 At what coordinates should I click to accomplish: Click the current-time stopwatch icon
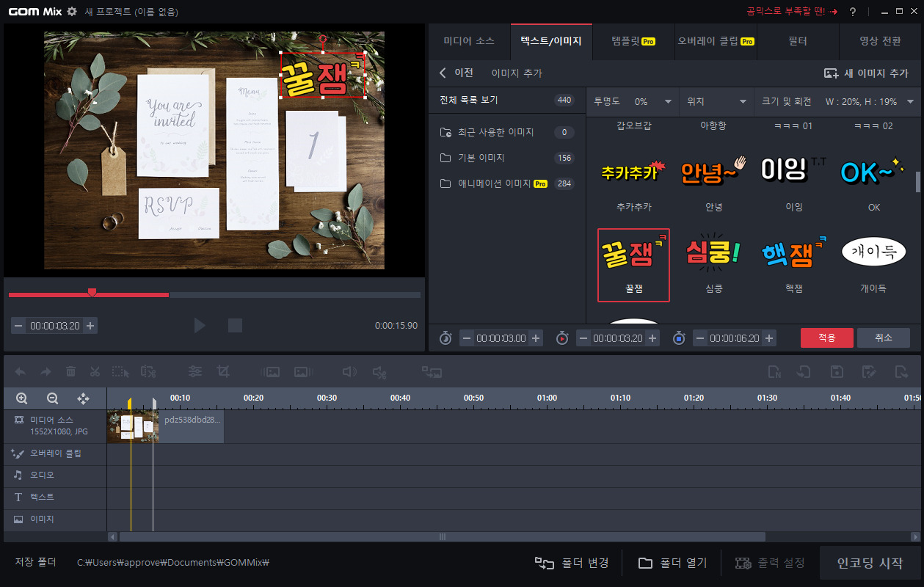562,338
